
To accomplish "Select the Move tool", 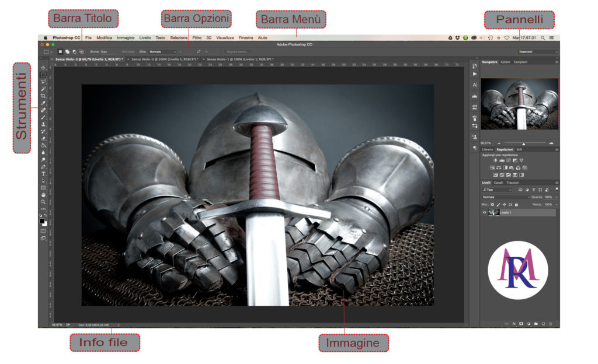I will click(43, 68).
